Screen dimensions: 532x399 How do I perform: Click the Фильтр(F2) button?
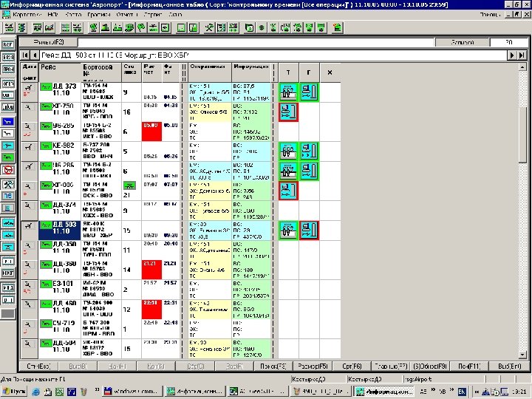pos(49,42)
